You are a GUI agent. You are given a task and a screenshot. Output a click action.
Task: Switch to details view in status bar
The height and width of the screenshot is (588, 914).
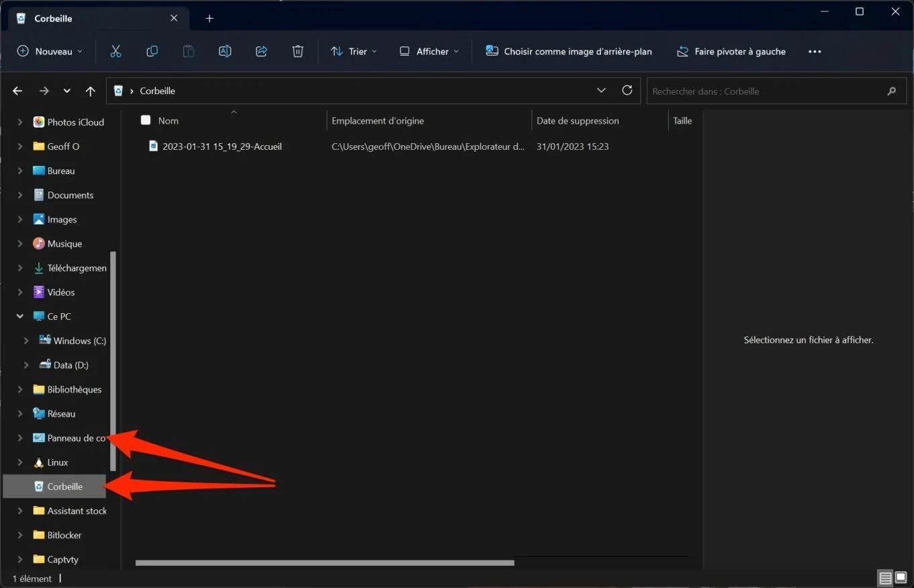coord(886,578)
